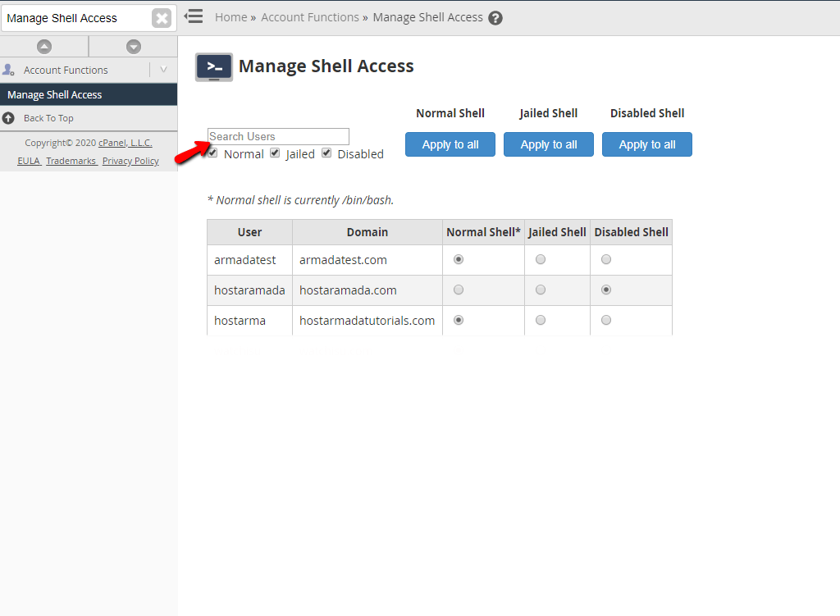
Task: Select Normal Shell for hostaramada
Action: coord(458,290)
